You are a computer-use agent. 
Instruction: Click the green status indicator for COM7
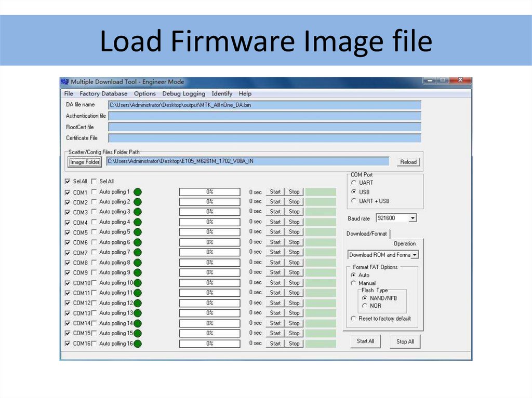137,252
